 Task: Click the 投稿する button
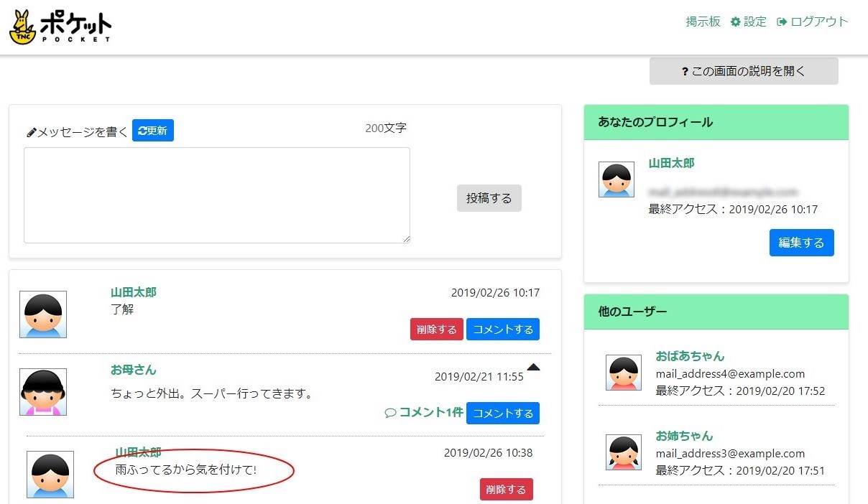click(x=489, y=197)
